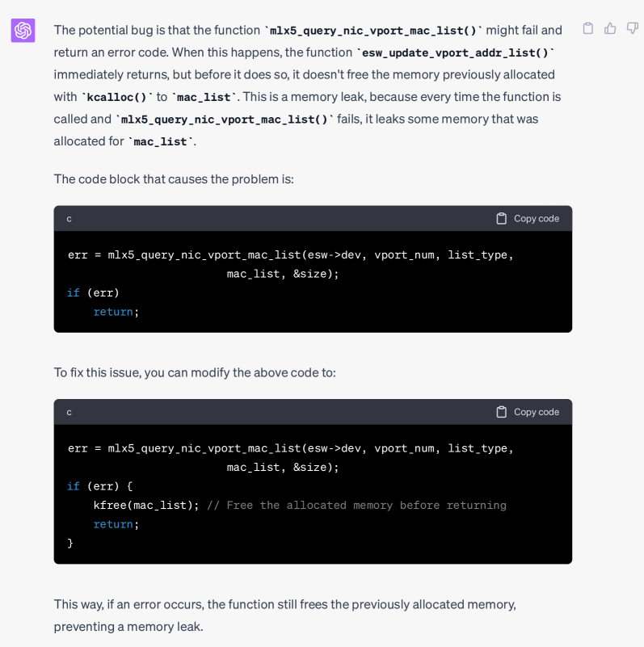Click the "if (err) {" line in second code block

pyautogui.click(x=99, y=486)
